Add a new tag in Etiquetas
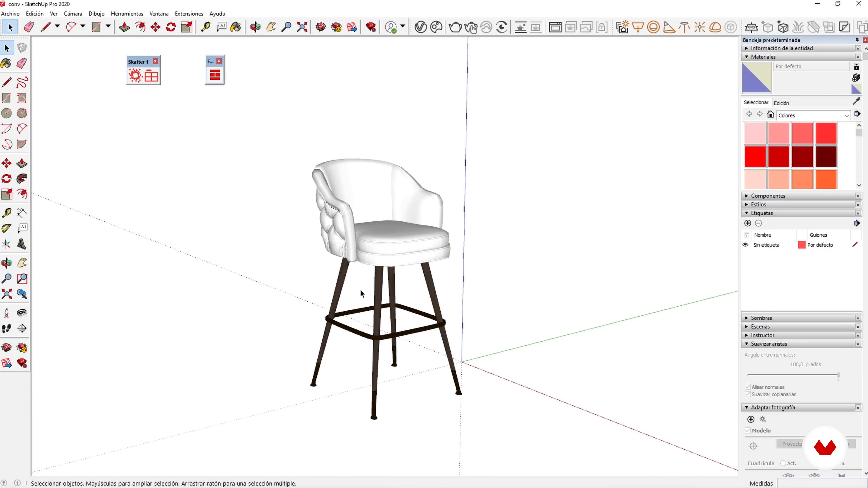This screenshot has width=868, height=488. 747,223
